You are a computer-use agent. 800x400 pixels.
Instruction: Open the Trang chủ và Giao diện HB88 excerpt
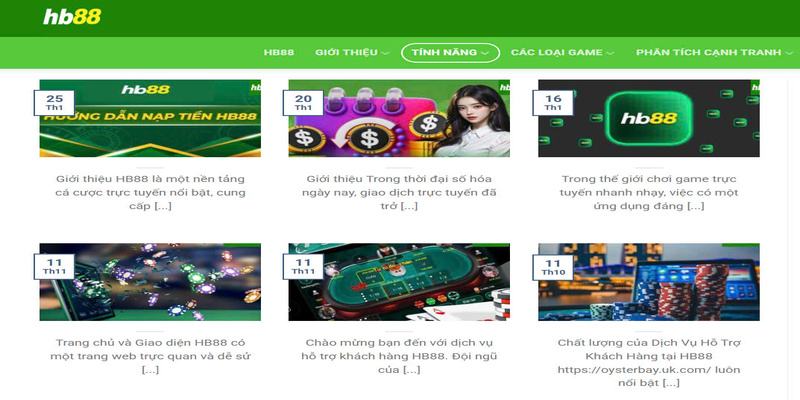[x=150, y=356]
